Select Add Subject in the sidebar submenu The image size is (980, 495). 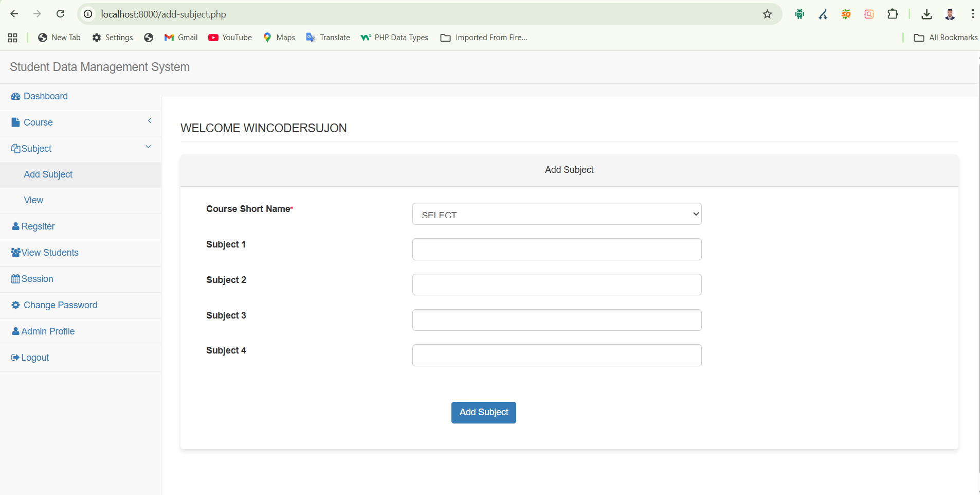48,174
